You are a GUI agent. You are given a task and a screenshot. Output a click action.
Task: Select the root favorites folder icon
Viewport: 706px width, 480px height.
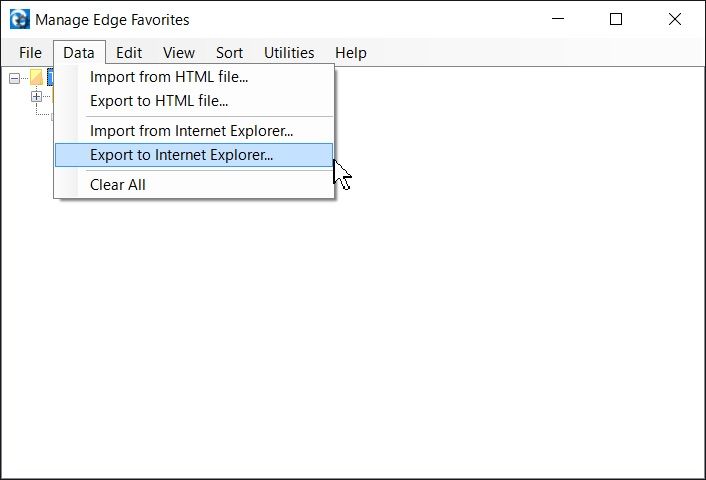tap(36, 77)
